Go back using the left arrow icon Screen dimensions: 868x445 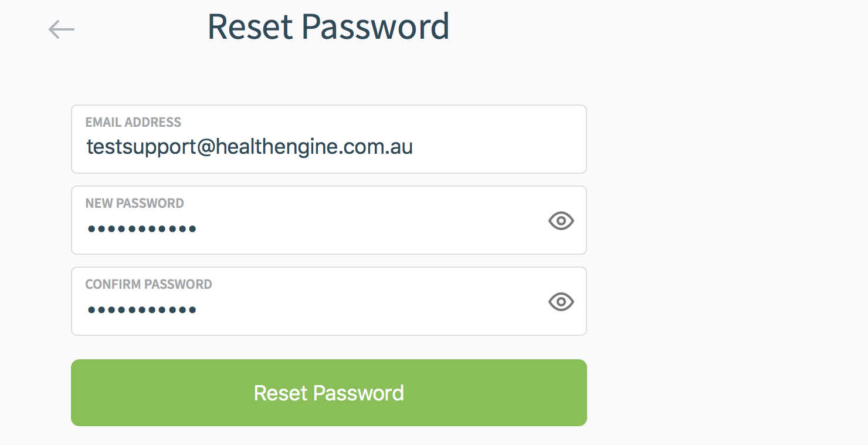[62, 29]
